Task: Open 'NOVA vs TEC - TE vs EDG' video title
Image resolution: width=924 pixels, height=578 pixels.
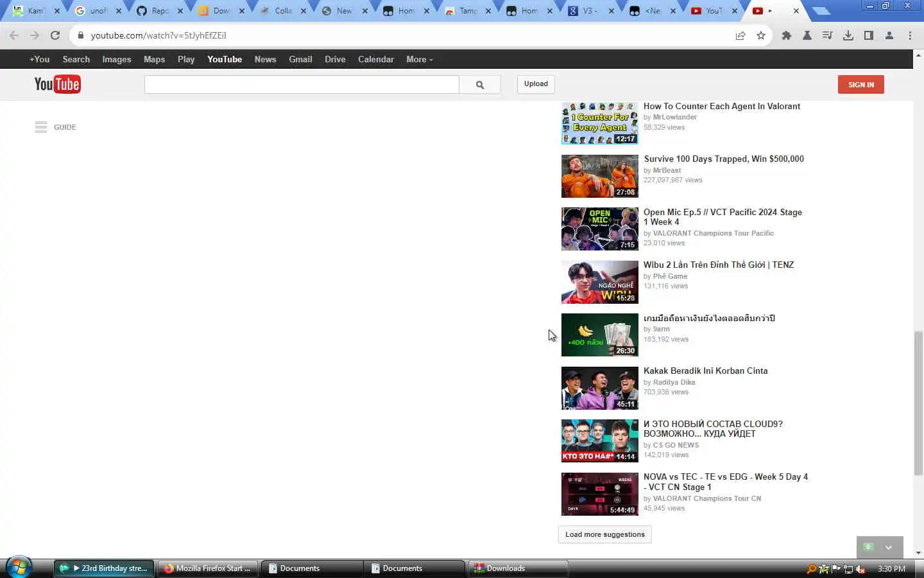Action: click(726, 482)
